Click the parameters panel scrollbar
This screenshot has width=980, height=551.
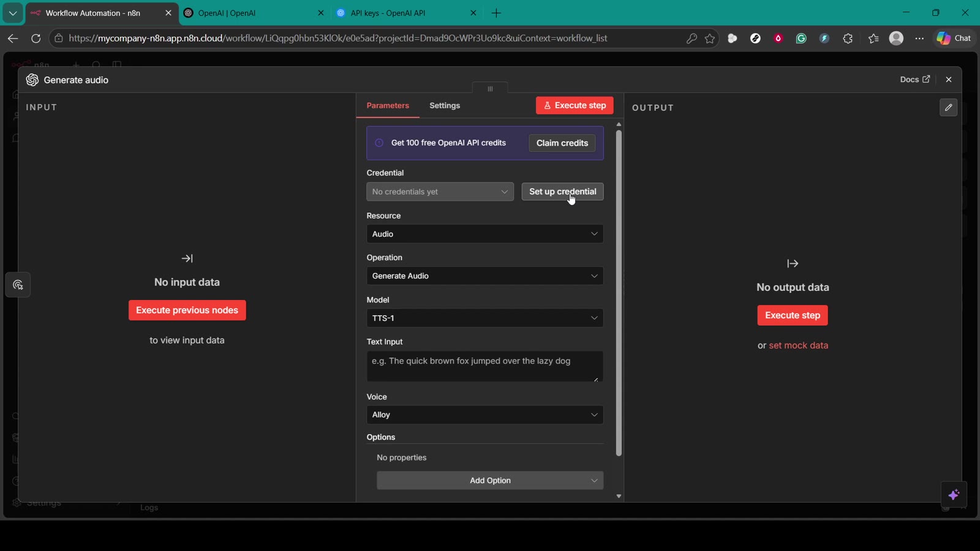pyautogui.click(x=619, y=293)
